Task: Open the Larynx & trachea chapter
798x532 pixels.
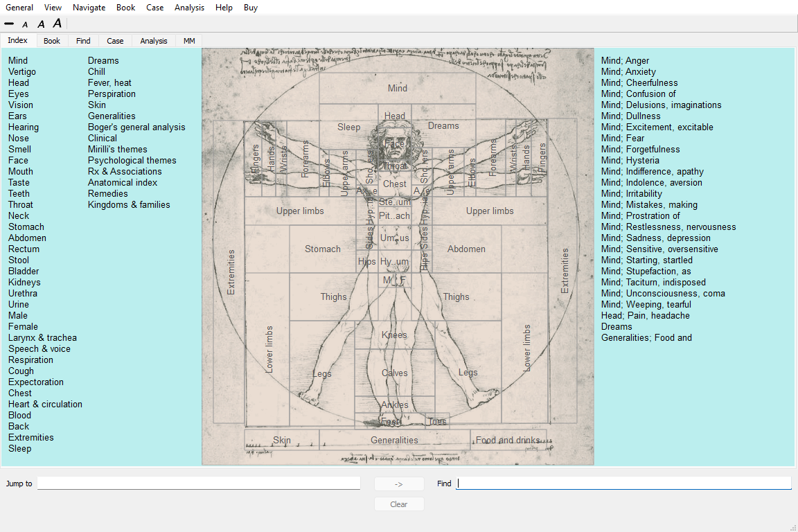Action: click(42, 338)
